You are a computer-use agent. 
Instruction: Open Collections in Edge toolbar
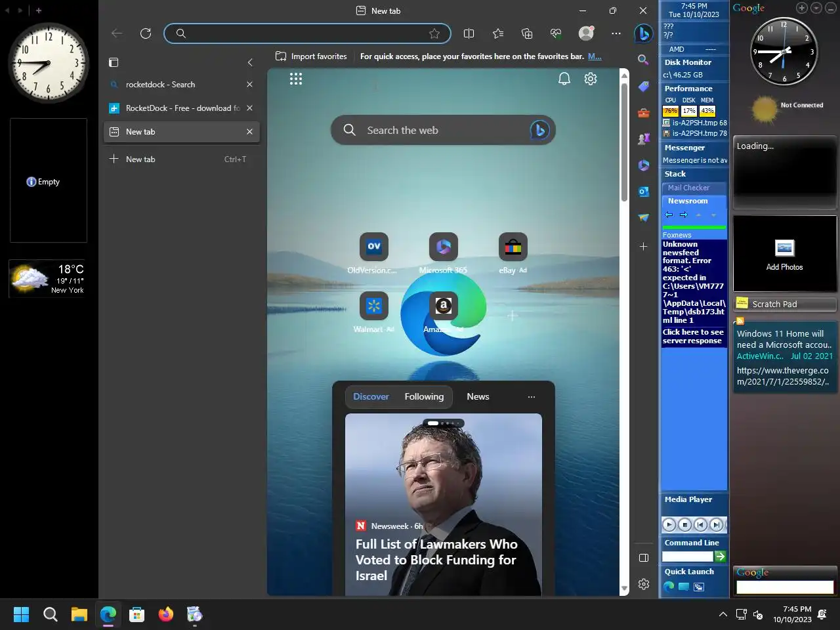527,33
